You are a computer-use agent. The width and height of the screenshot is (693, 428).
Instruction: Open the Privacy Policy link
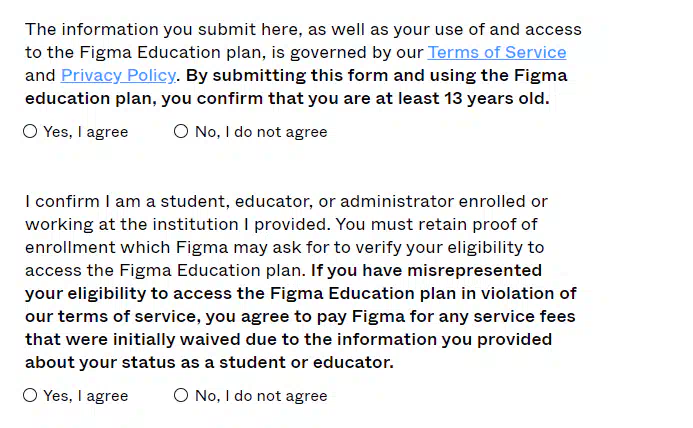(x=118, y=75)
